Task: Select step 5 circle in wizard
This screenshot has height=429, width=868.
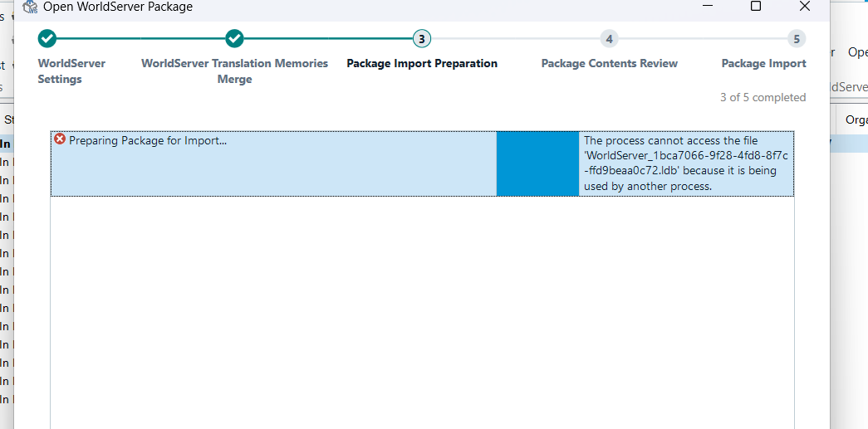Action: click(x=797, y=39)
